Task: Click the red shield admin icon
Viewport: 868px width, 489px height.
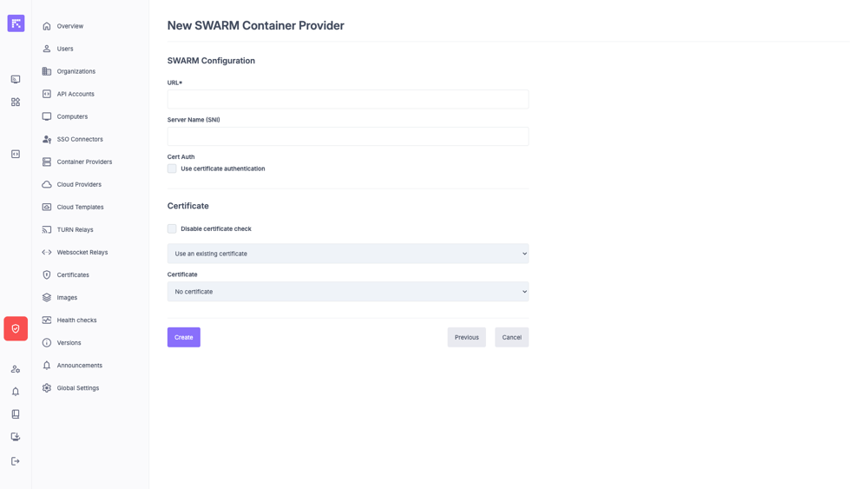Action: click(16, 328)
